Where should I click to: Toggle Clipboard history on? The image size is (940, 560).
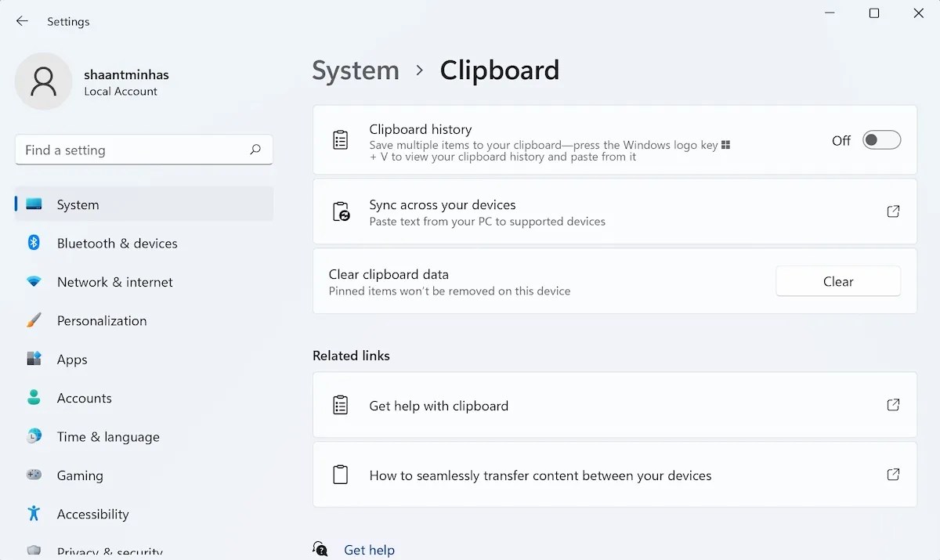(880, 140)
